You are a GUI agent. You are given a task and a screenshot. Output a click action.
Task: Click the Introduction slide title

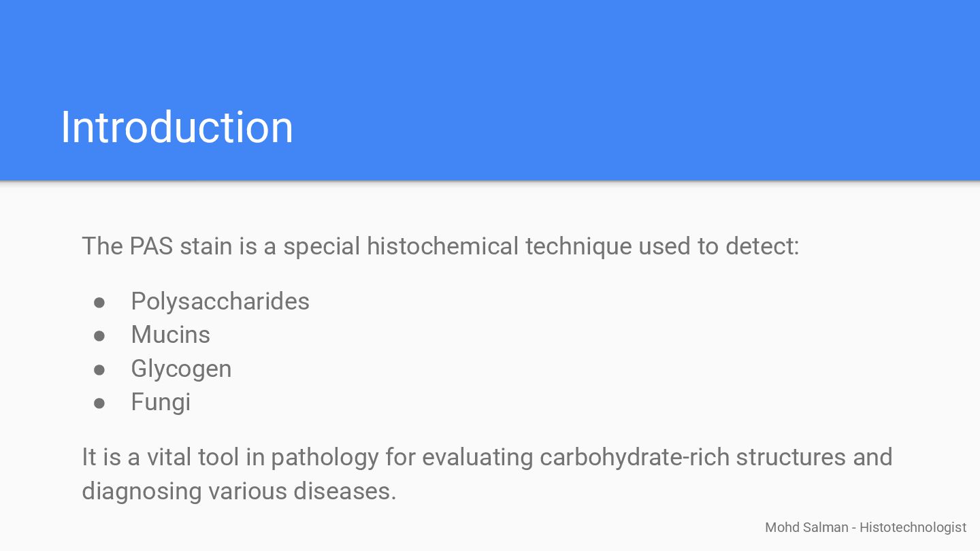(x=176, y=127)
